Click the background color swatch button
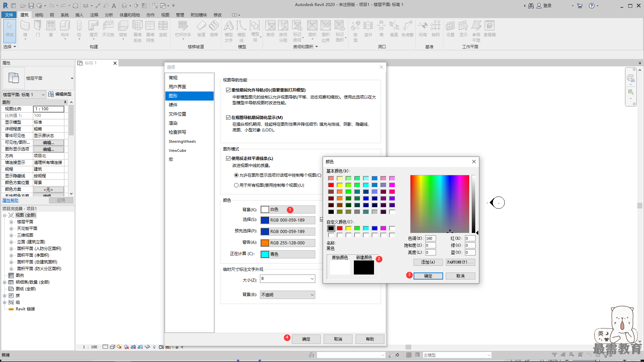Screen dimensions: 644x362 click(x=287, y=209)
